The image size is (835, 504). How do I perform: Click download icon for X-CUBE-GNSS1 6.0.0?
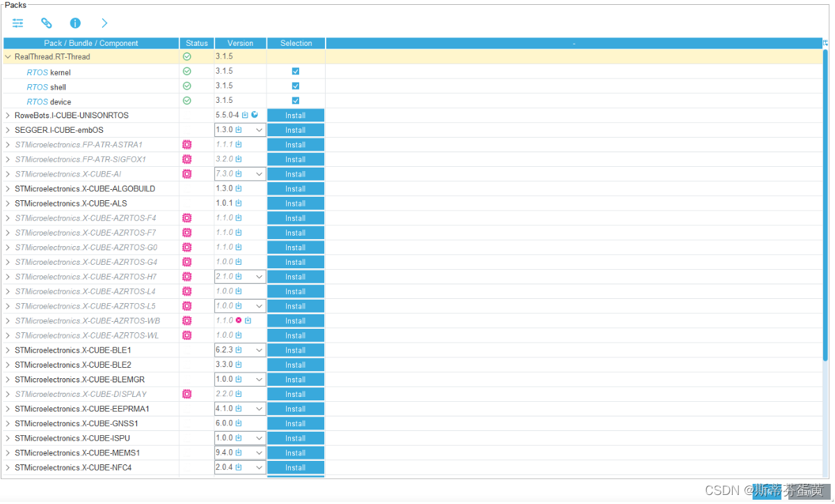pyautogui.click(x=239, y=423)
